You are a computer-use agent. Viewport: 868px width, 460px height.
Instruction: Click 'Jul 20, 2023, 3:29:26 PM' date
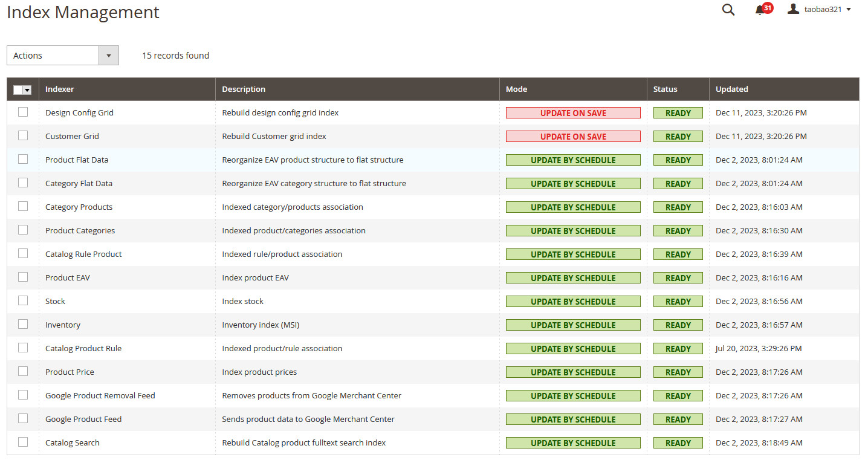tap(759, 348)
